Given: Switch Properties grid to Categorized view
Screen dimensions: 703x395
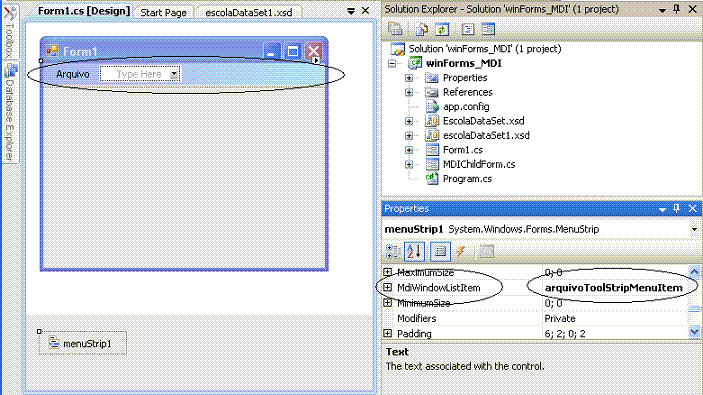Looking at the screenshot, I should pyautogui.click(x=393, y=252).
